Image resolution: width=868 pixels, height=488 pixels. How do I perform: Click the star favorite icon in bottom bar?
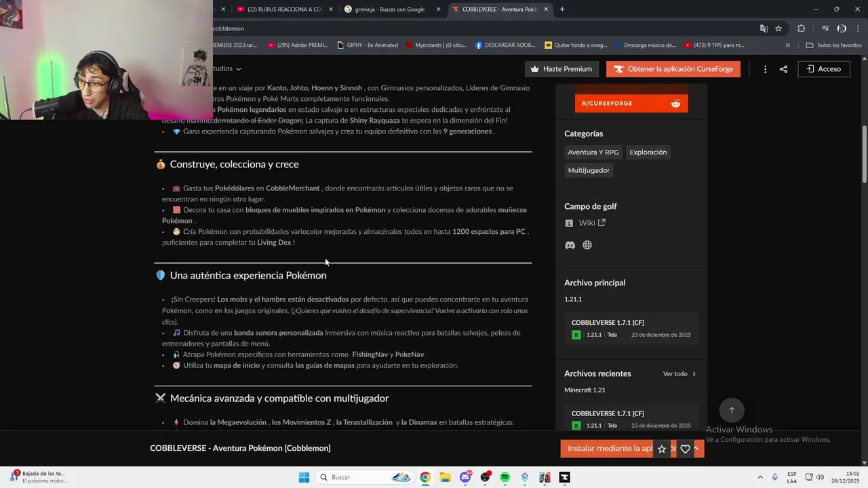pos(662,449)
